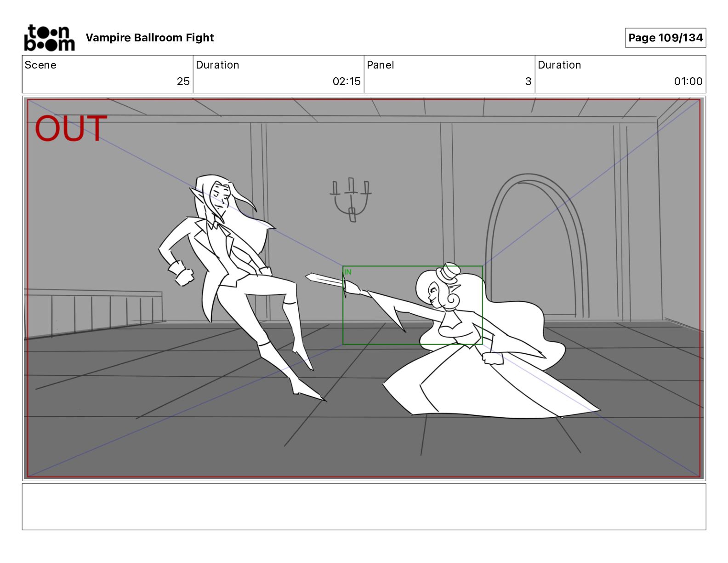Click the Toon Boom logo
The height and width of the screenshot is (563, 728).
49,38
